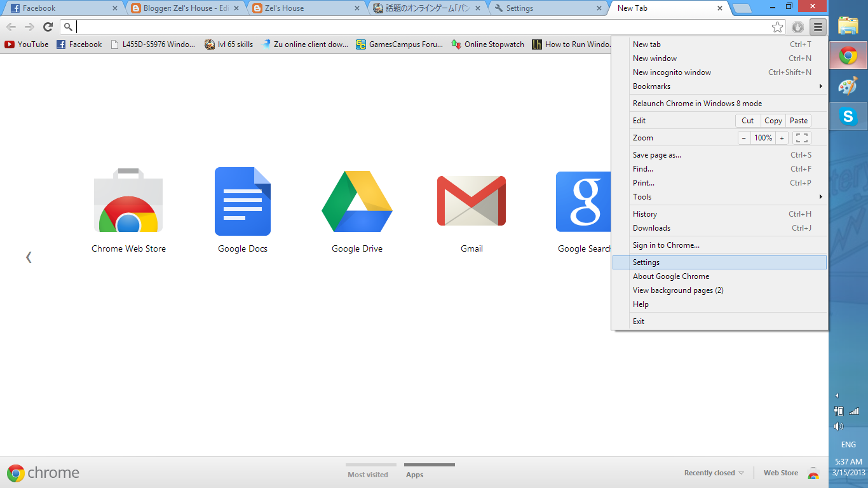Choose New tab from the Chrome menu
The height and width of the screenshot is (488, 868).
coord(720,44)
